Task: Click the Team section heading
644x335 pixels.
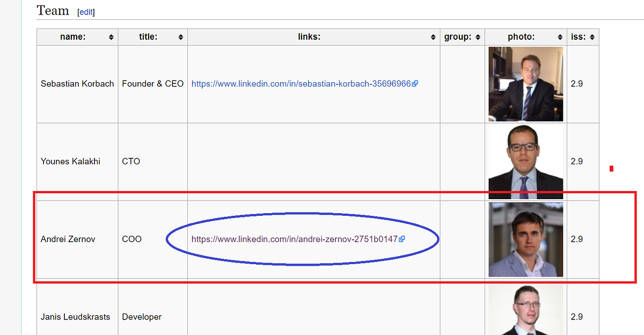Action: pyautogui.click(x=53, y=11)
